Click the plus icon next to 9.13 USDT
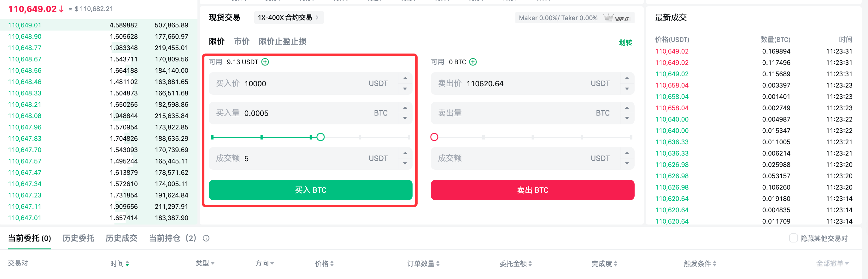Image resolution: width=868 pixels, height=279 pixels. pos(265,62)
